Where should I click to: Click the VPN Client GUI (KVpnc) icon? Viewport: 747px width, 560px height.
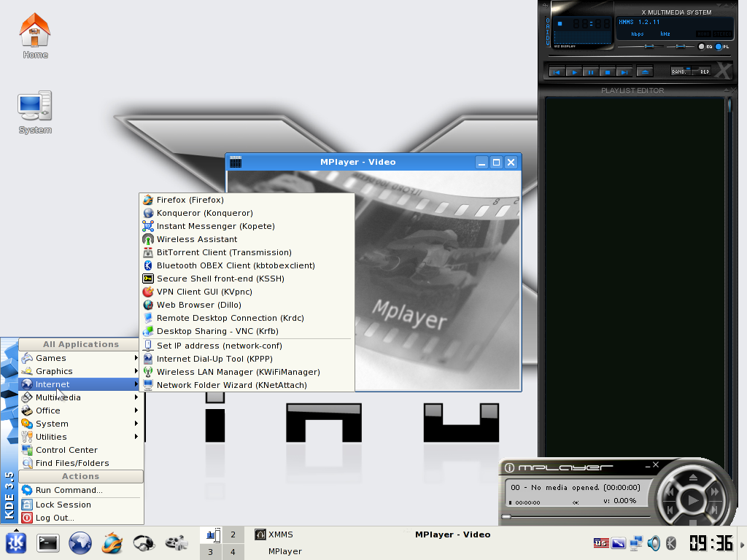point(148,292)
